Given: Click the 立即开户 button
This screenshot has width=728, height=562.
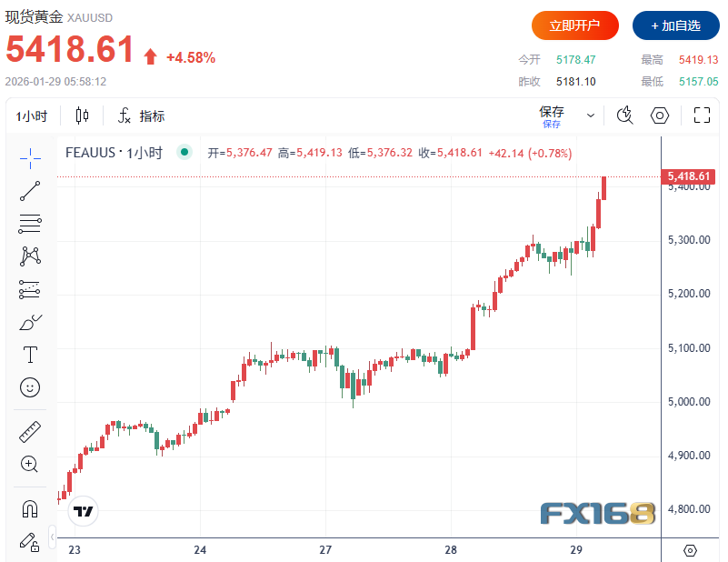Looking at the screenshot, I should (575, 25).
